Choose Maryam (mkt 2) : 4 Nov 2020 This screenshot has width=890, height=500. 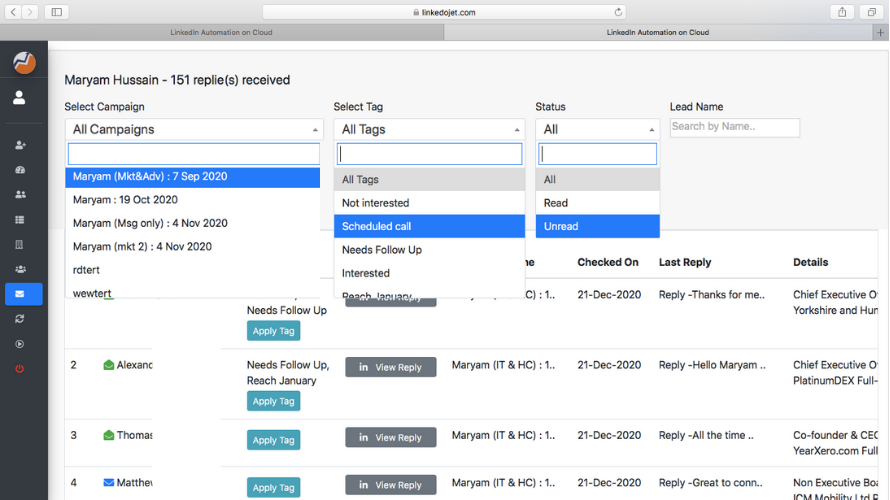tap(193, 246)
